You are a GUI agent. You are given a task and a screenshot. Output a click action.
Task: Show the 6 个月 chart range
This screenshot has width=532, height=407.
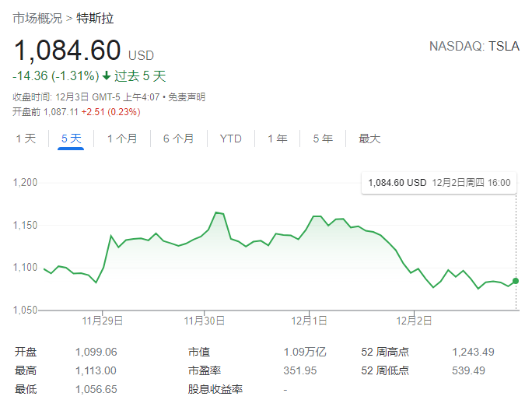178,139
